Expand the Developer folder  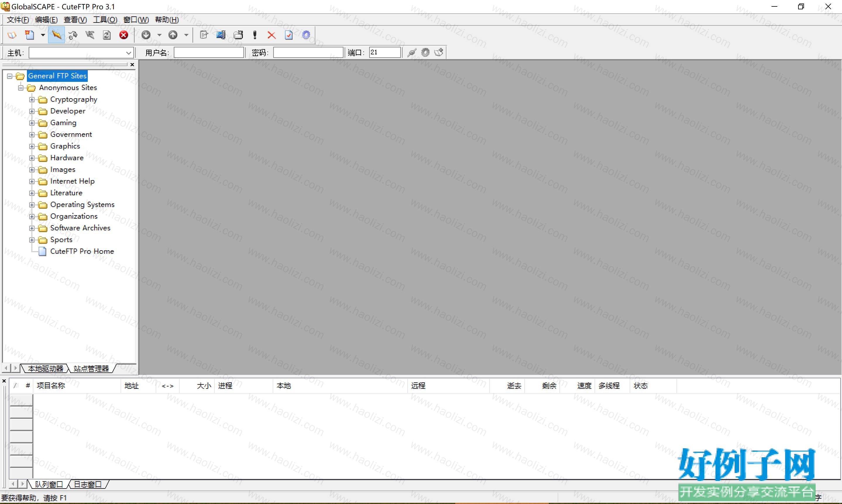(32, 111)
